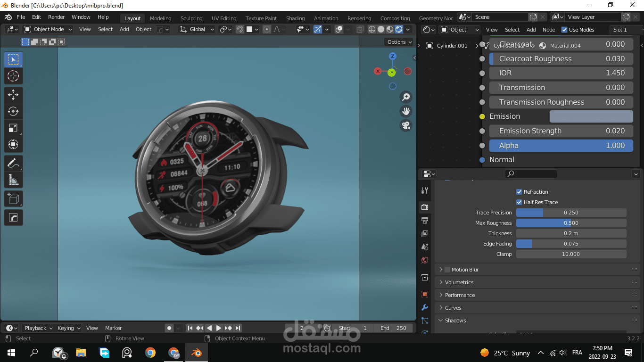
Task: Switch to the Animation workspace tab
Action: pos(326,18)
